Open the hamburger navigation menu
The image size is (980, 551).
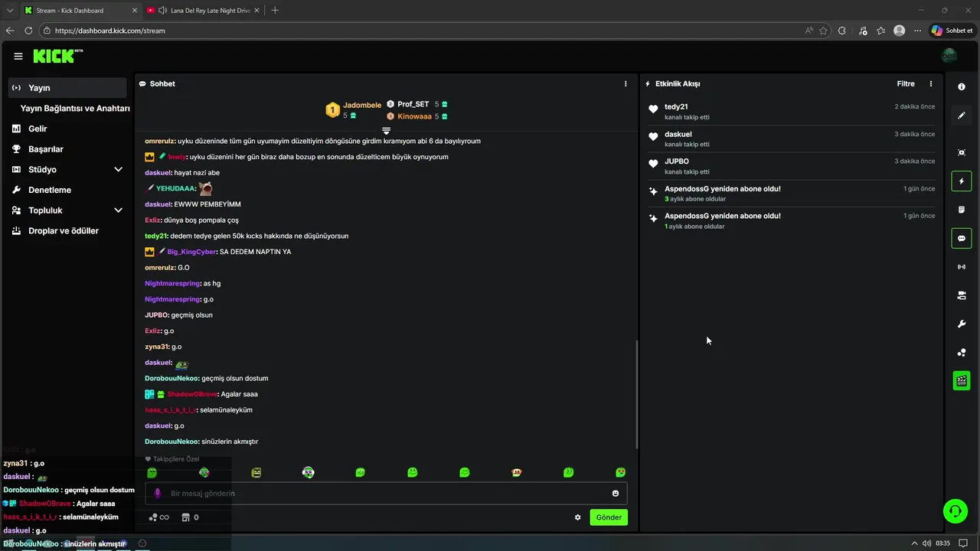(18, 56)
